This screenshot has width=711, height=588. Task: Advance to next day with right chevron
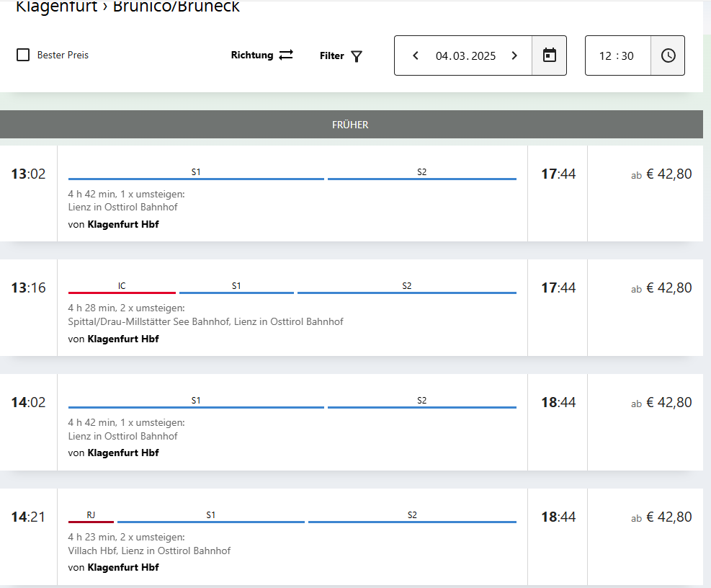pos(514,55)
